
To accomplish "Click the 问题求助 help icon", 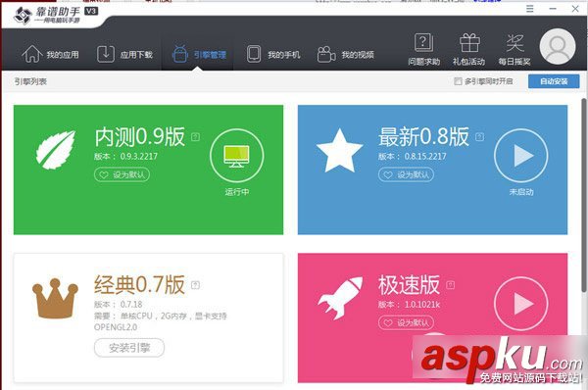I will click(x=423, y=49).
